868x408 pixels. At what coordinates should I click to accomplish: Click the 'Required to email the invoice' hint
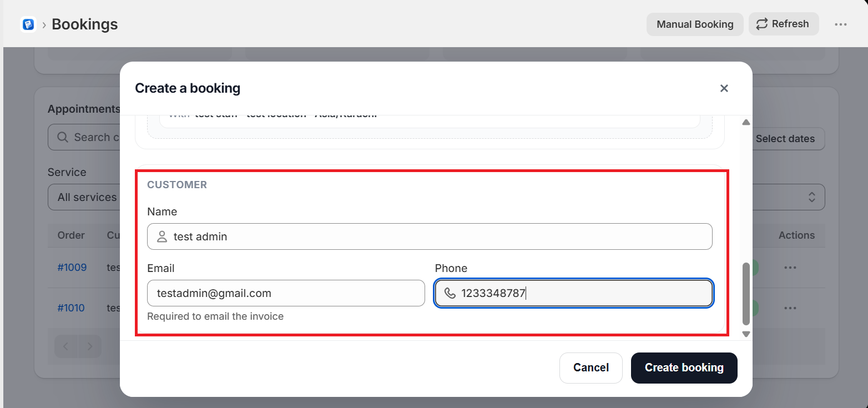[215, 316]
